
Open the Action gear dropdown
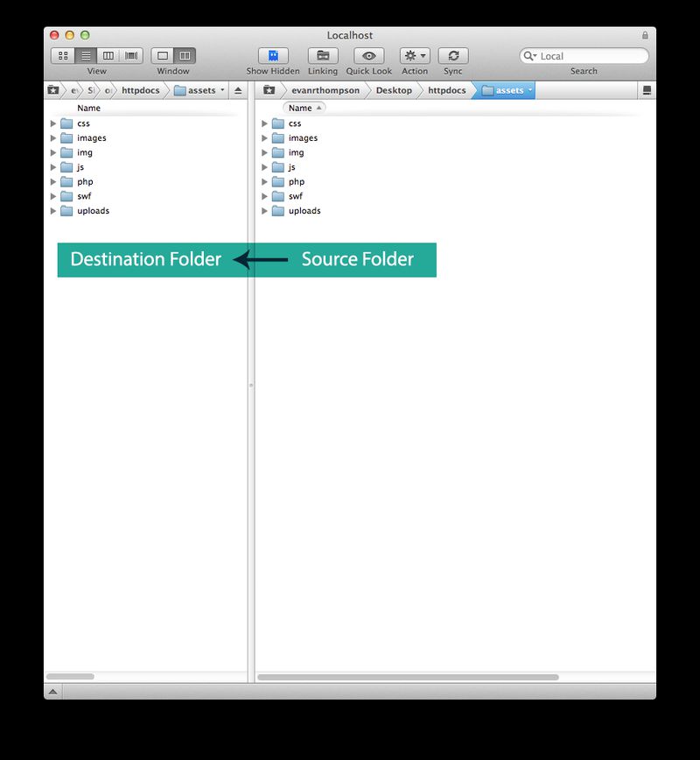(x=415, y=55)
